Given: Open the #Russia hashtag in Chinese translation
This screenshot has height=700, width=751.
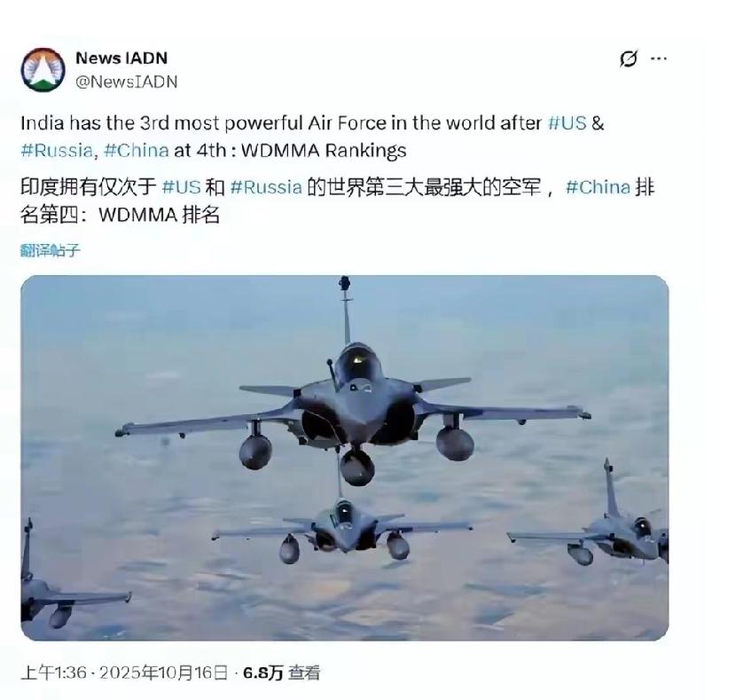Looking at the screenshot, I should click(x=266, y=187).
